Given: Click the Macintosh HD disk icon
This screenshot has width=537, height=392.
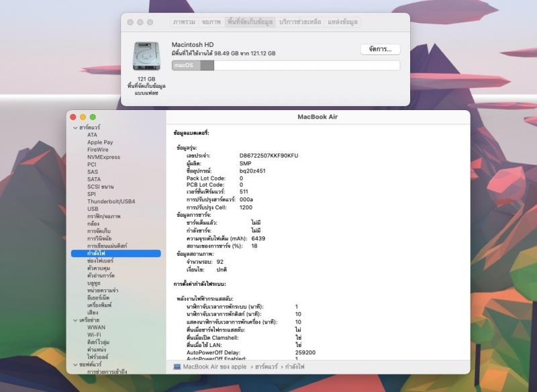Looking at the screenshot, I should click(146, 56).
